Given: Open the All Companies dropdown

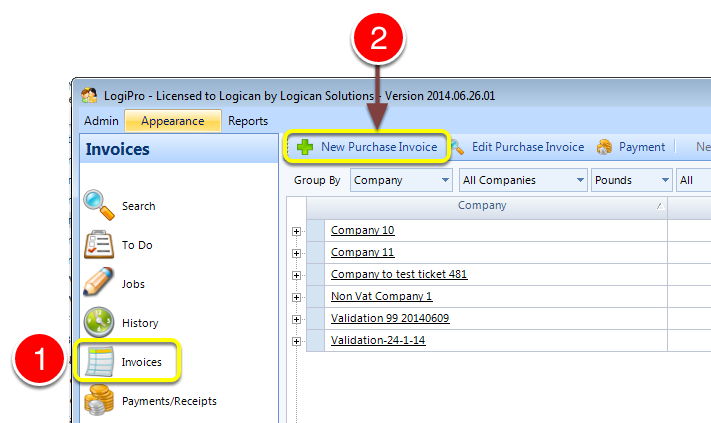Looking at the screenshot, I should (x=523, y=180).
